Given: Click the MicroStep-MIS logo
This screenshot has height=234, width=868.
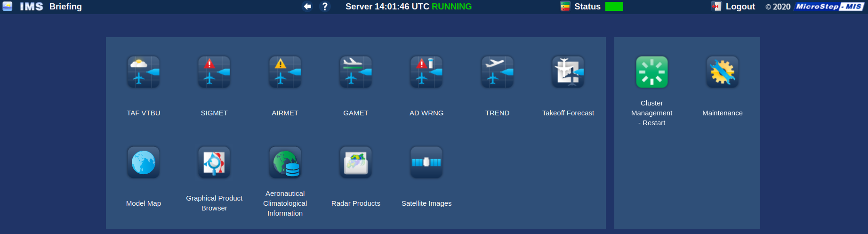Looking at the screenshot, I should [x=829, y=7].
